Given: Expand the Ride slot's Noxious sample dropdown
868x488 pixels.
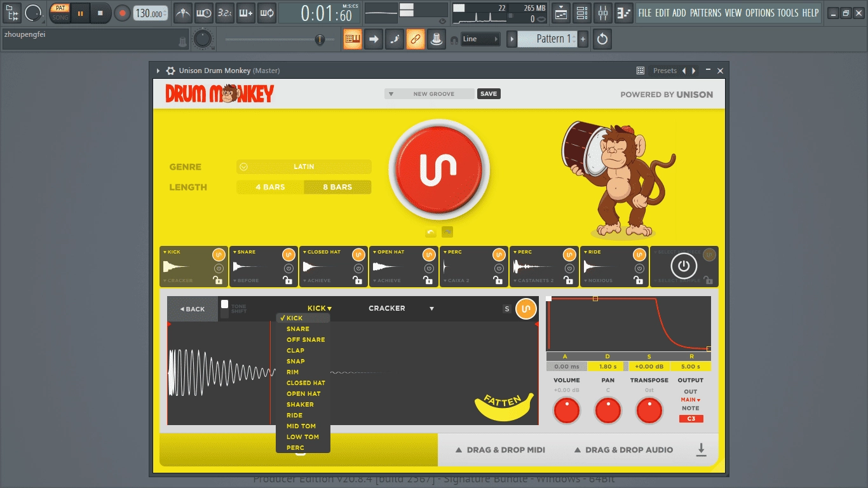Looking at the screenshot, I should pos(598,280).
